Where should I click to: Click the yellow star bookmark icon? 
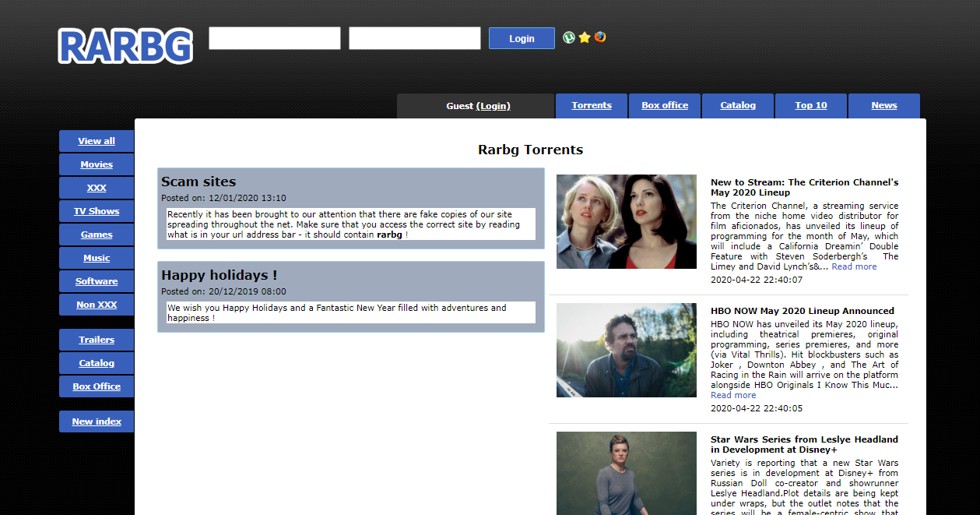(585, 37)
